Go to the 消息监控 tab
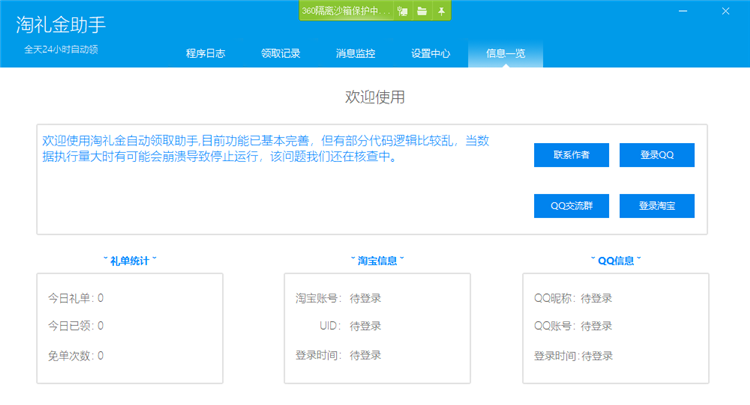The width and height of the screenshot is (750, 405). pyautogui.click(x=355, y=53)
